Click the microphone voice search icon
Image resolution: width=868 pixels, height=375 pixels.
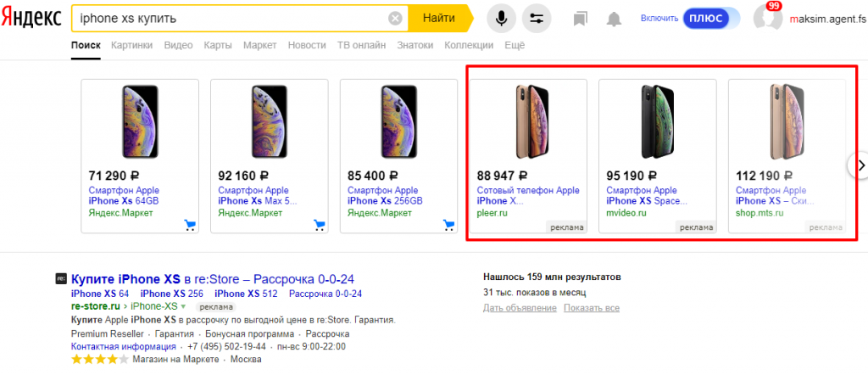pyautogui.click(x=502, y=18)
